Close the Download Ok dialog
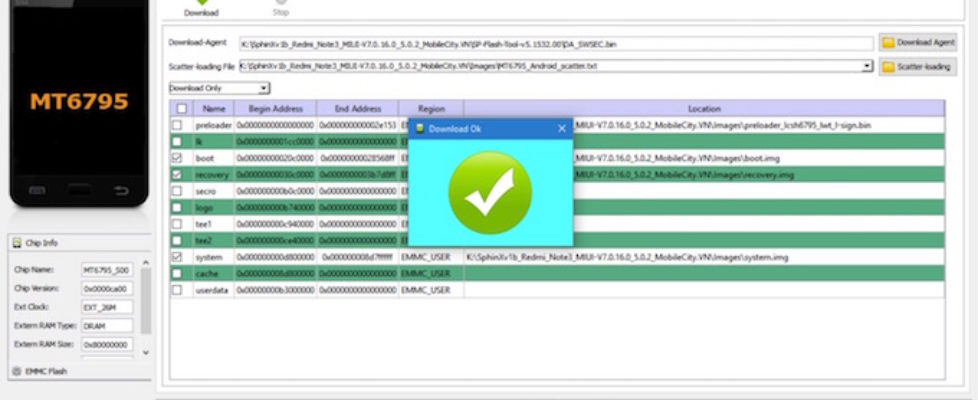 561,129
